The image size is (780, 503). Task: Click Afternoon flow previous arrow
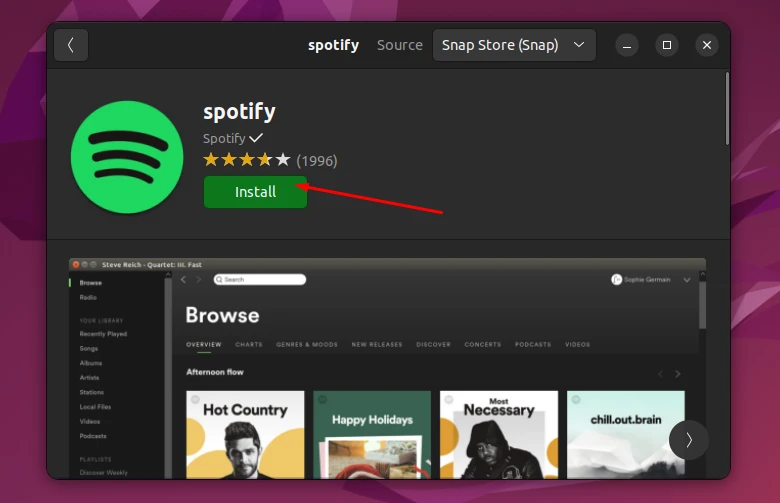pos(660,374)
